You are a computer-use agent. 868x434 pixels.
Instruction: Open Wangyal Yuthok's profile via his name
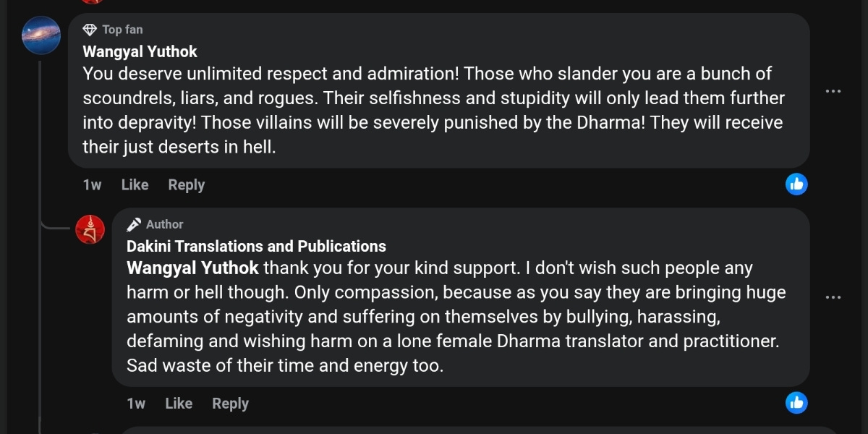coord(140,51)
